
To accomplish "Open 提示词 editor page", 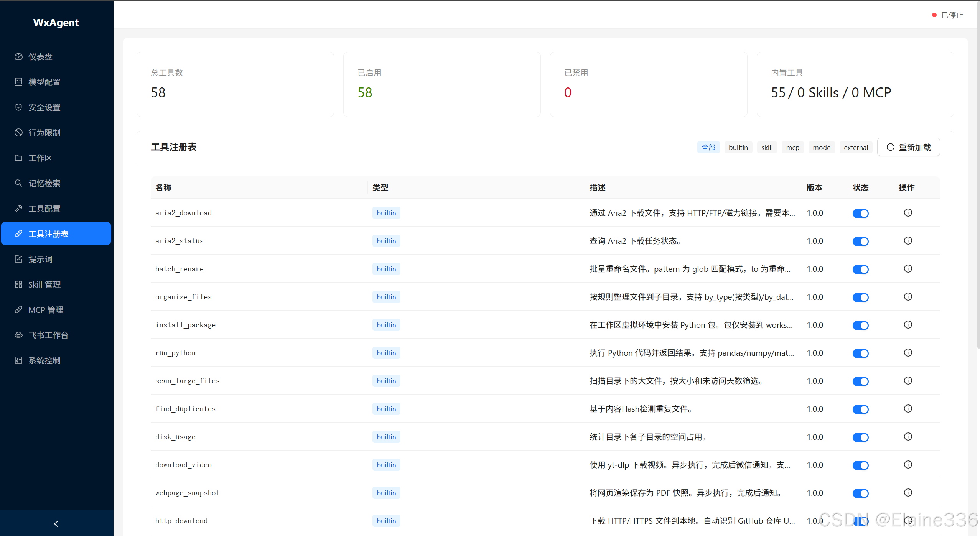I will 56,259.
